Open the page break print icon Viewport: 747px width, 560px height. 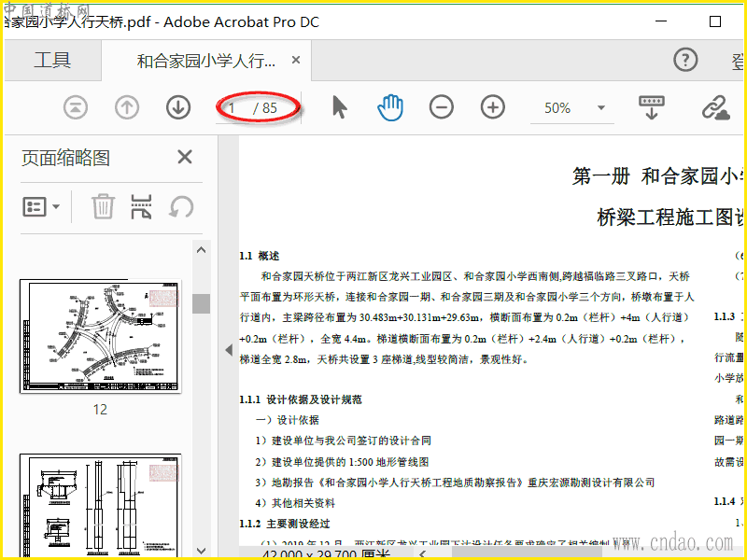point(142,206)
